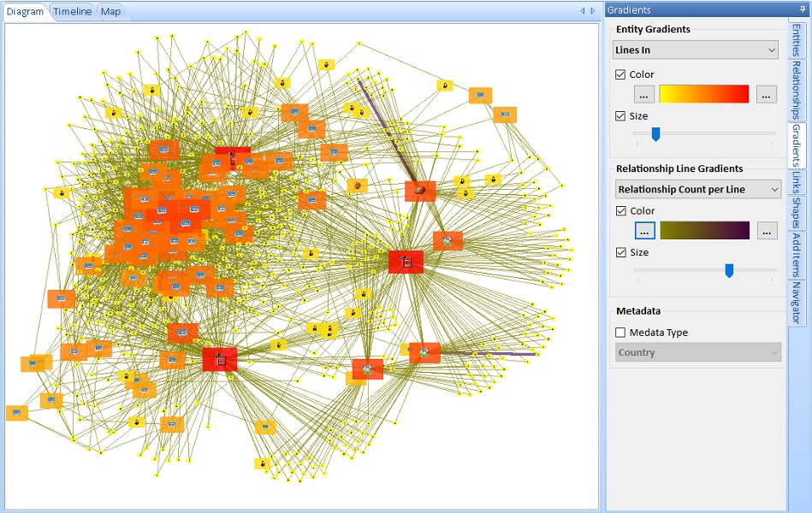The height and width of the screenshot is (513, 812).
Task: Uncheck the Entity Gradients Color checkbox
Action: click(x=621, y=74)
